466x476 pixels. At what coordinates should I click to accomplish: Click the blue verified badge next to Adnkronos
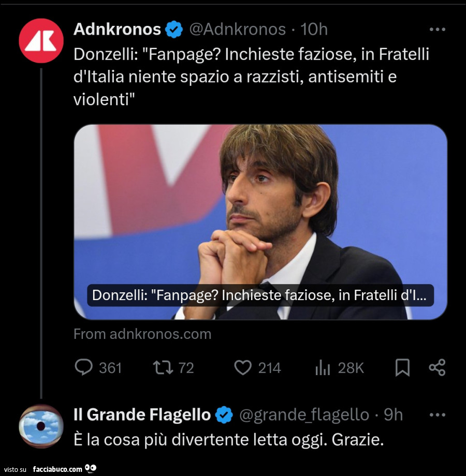tap(173, 29)
